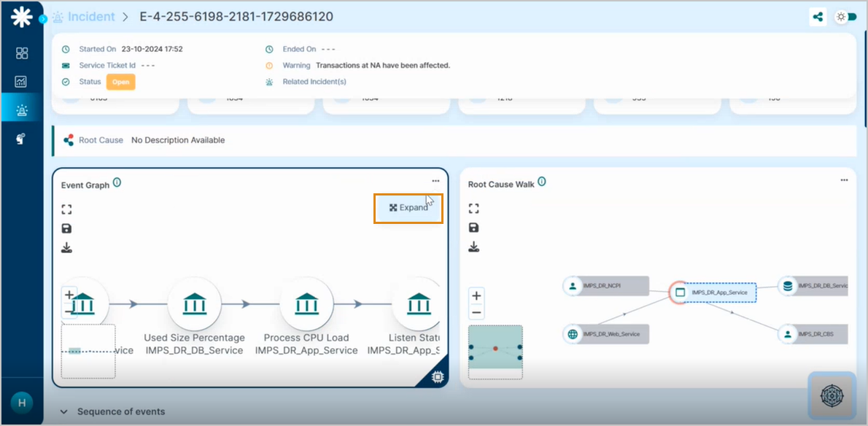This screenshot has height=426, width=868.
Task: Expand the Sequence of events section
Action: pos(63,411)
